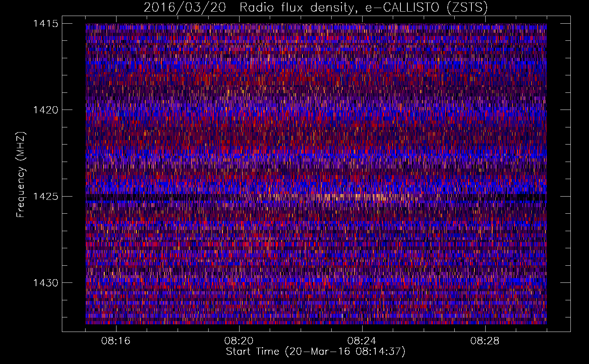Click the 08:20 time tick label

239,341
